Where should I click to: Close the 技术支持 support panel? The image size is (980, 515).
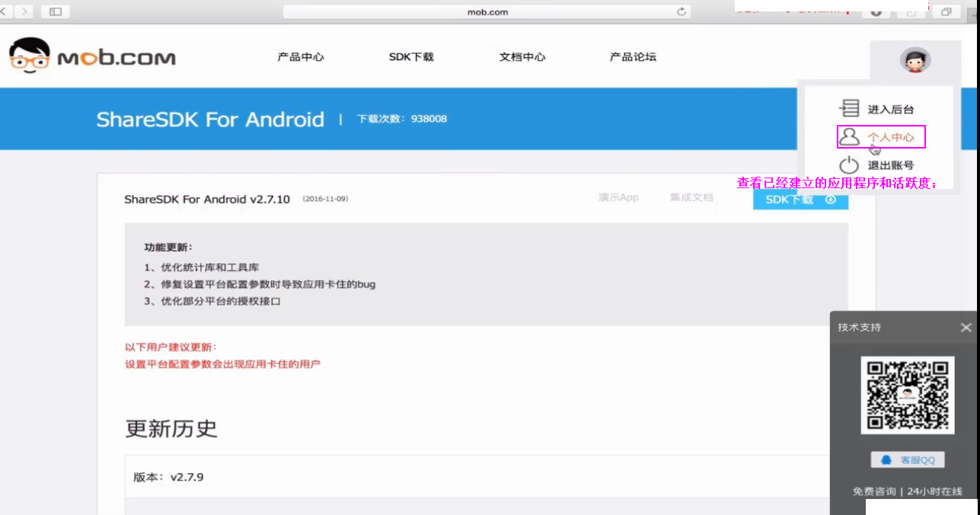(966, 328)
